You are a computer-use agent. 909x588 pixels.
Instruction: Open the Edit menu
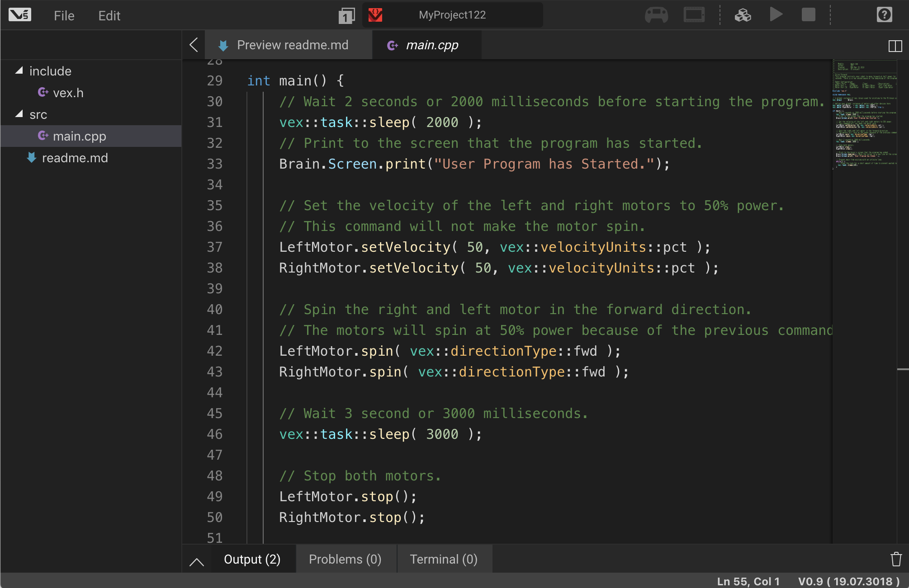pos(109,16)
